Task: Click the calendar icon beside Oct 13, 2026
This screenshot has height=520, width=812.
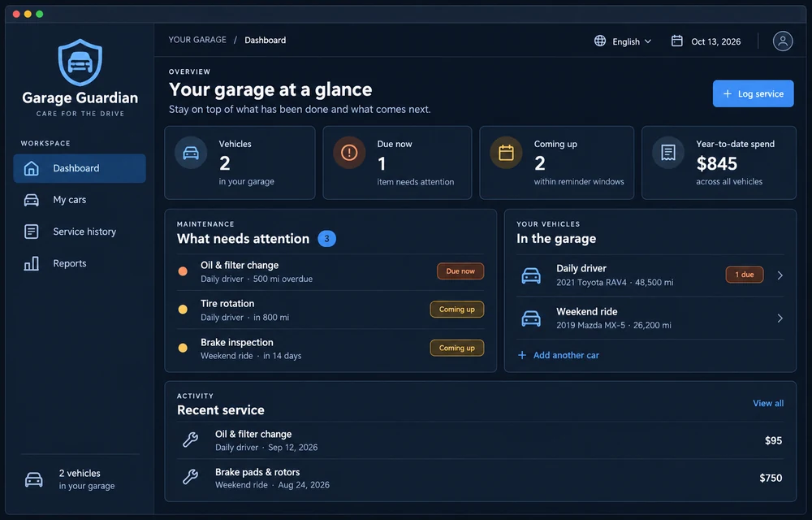Action: click(677, 41)
